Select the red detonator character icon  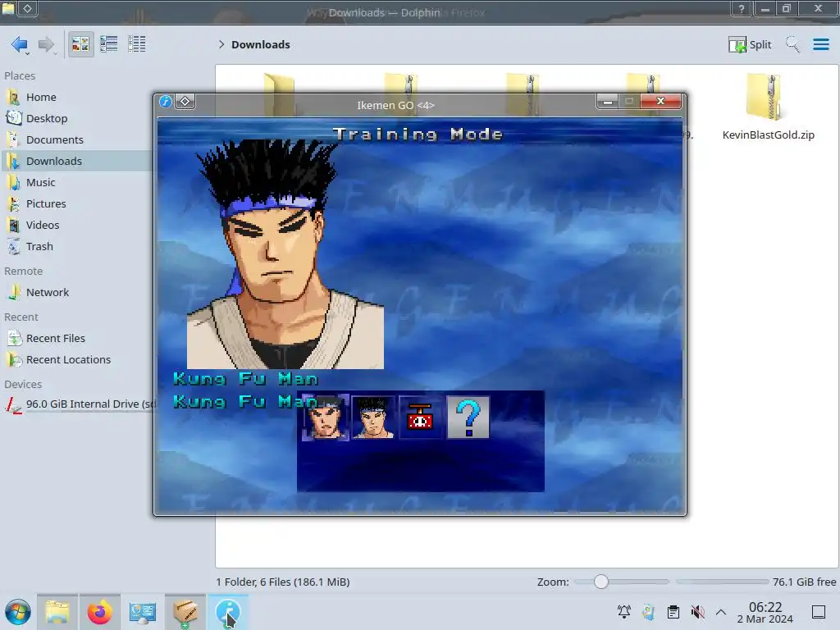[420, 418]
